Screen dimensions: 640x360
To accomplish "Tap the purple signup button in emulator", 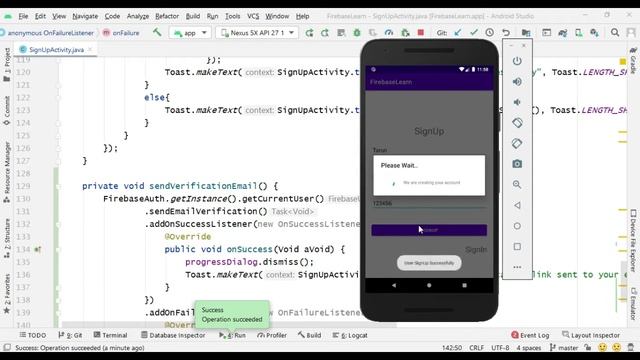I will pyautogui.click(x=429, y=230).
